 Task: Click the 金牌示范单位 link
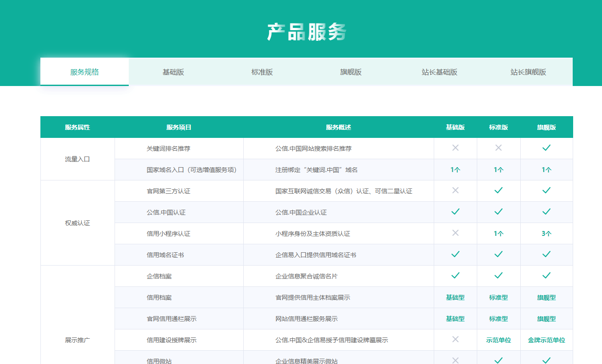547,340
